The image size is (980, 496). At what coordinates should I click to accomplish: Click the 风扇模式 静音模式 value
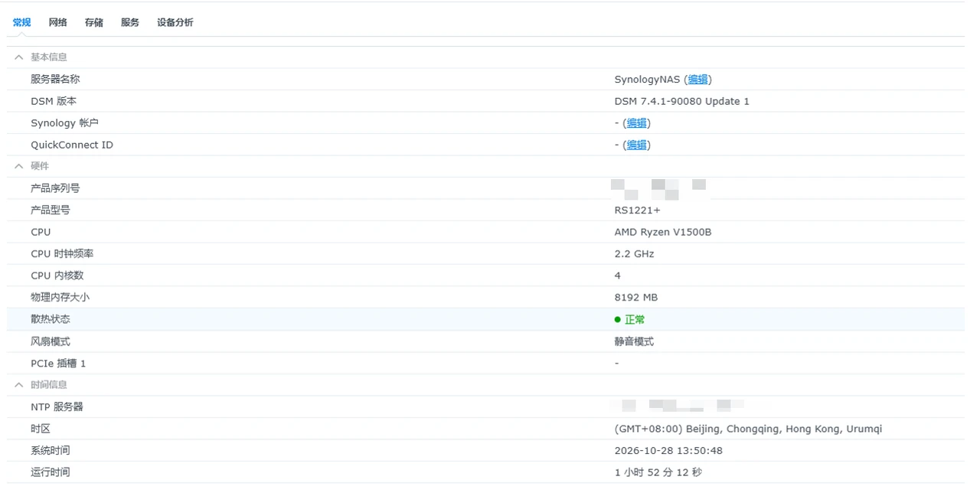point(634,342)
